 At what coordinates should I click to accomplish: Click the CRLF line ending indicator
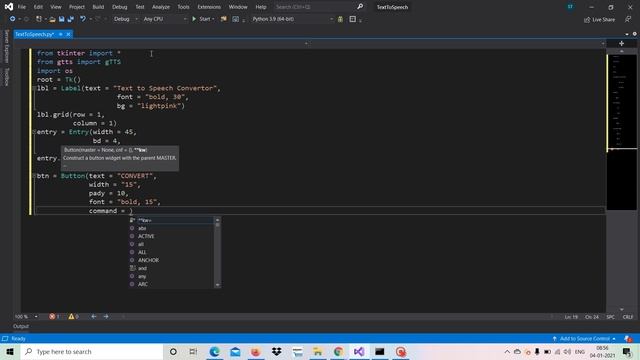coord(628,317)
